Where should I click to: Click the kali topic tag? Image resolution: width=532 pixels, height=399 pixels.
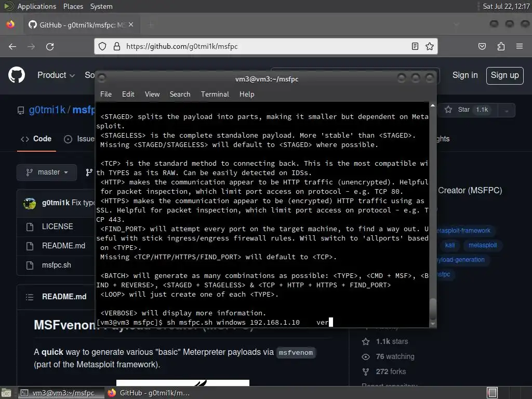(x=450, y=245)
